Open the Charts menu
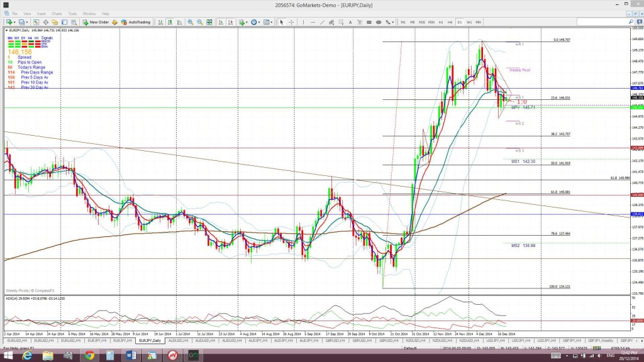The height and width of the screenshot is (362, 644). coord(57,14)
